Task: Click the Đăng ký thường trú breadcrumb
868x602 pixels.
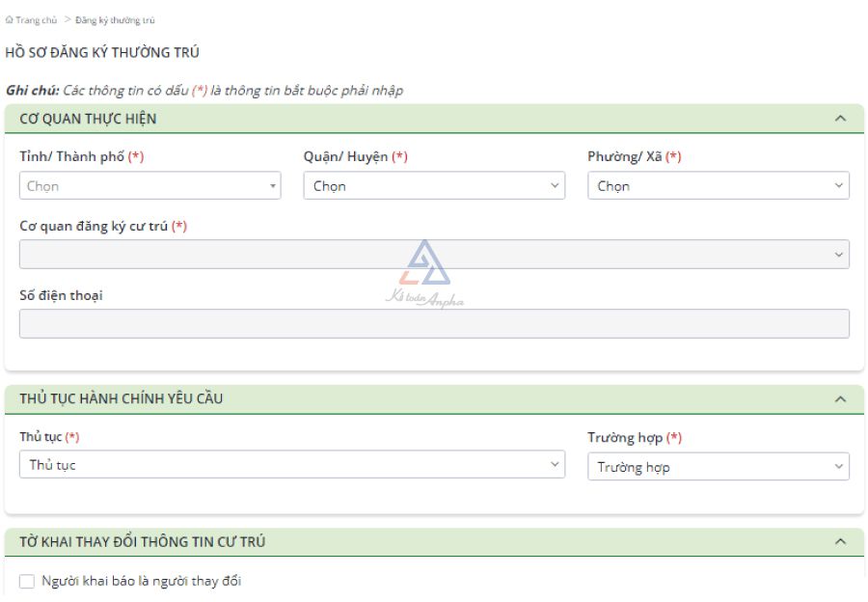Action: [x=115, y=20]
